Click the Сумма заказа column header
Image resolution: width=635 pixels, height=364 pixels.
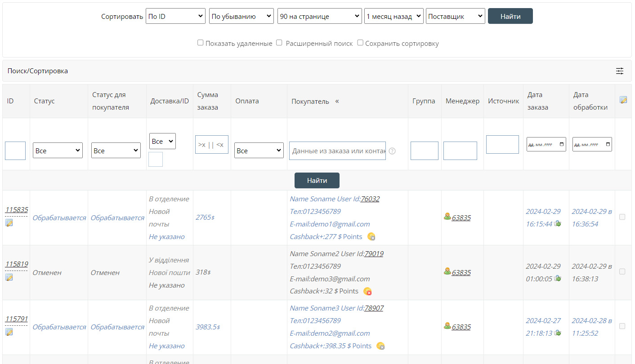pos(207,101)
